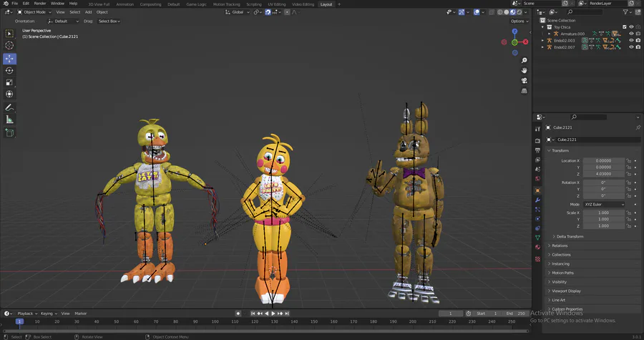Open the Drag Select Box dropdown
The width and height of the screenshot is (644, 340).
(109, 21)
